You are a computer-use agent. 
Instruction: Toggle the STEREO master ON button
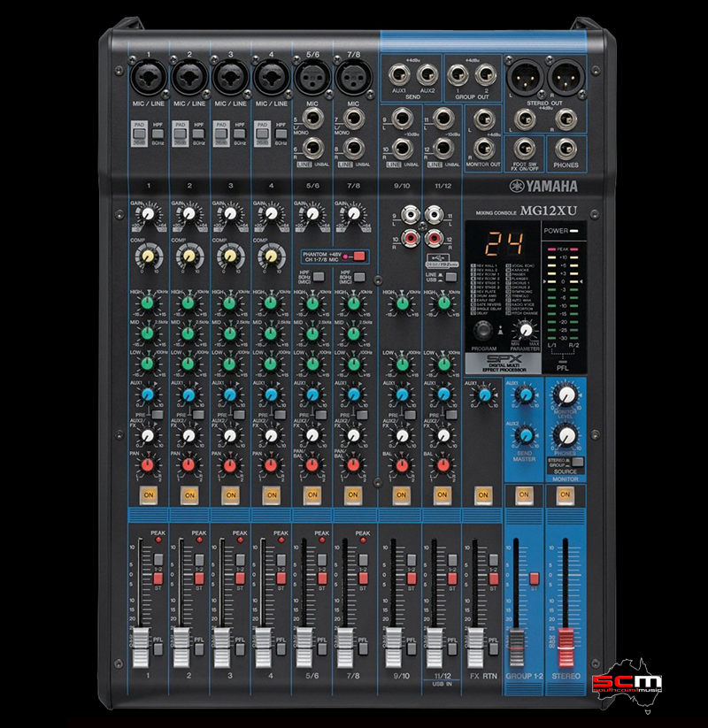[565, 495]
